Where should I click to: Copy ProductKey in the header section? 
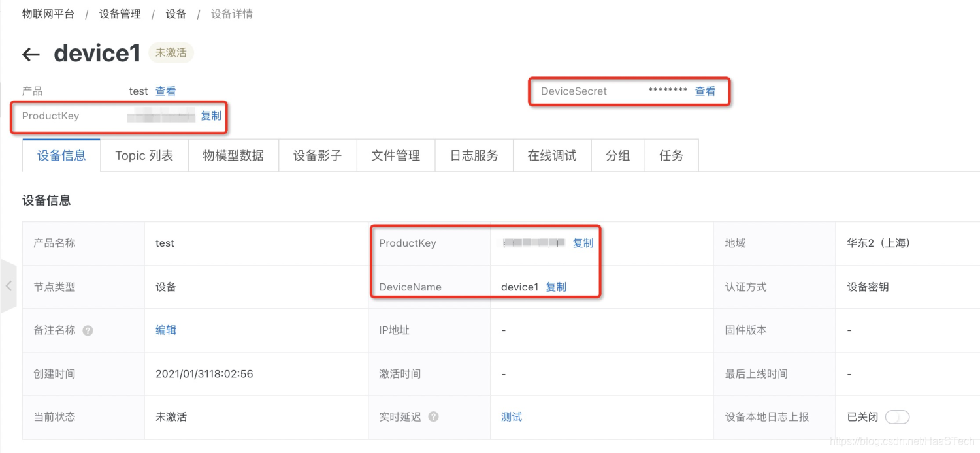click(x=211, y=116)
